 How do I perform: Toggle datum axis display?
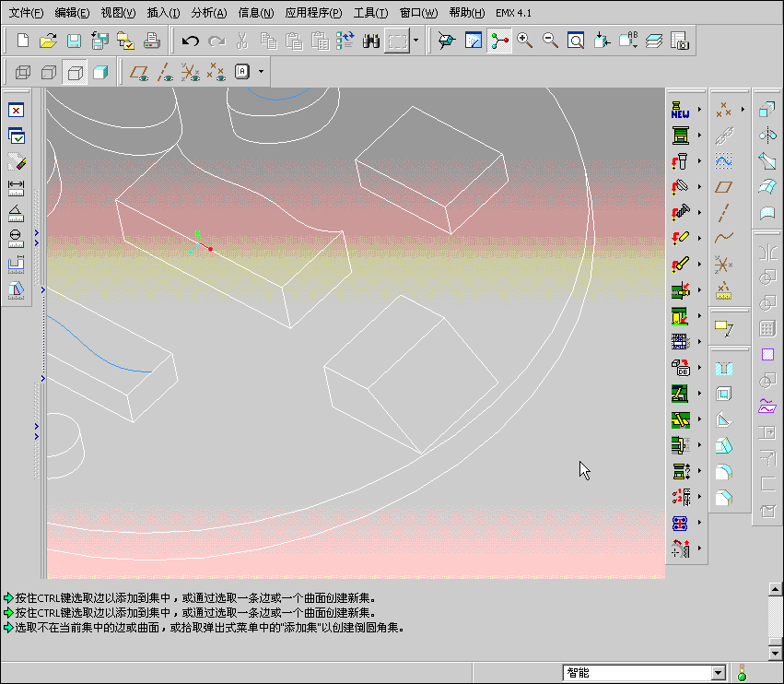pos(165,72)
